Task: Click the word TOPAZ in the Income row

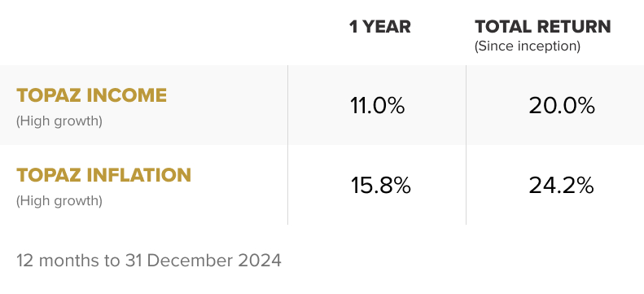Action: [49, 95]
